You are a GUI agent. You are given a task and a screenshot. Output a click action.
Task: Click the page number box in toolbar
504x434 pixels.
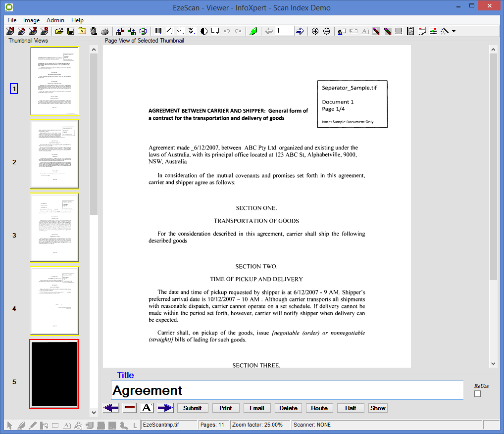coord(285,31)
